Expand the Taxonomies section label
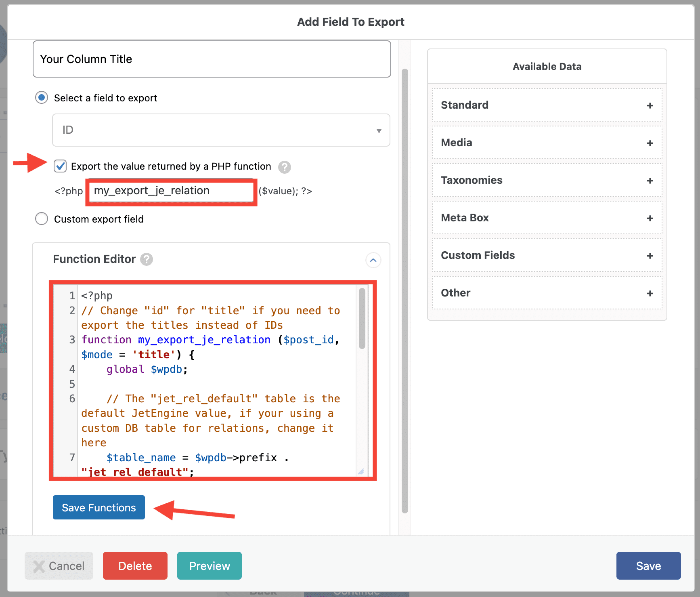Viewport: 700px width, 597px height. coord(472,180)
